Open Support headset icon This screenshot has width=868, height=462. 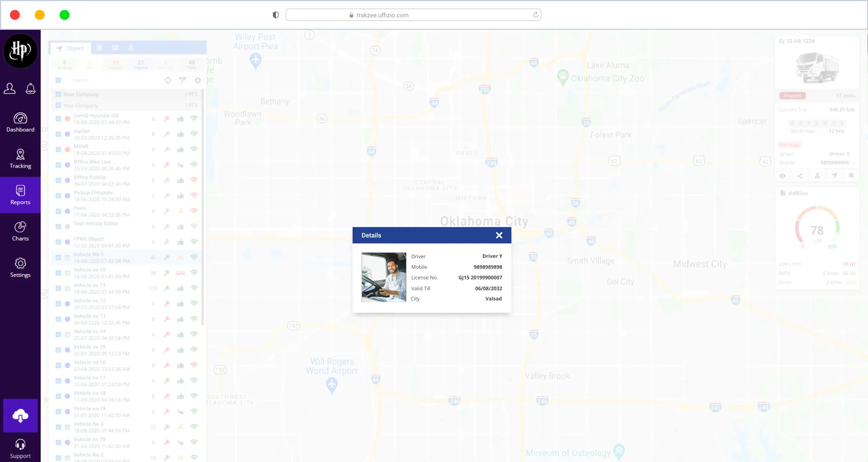20,449
